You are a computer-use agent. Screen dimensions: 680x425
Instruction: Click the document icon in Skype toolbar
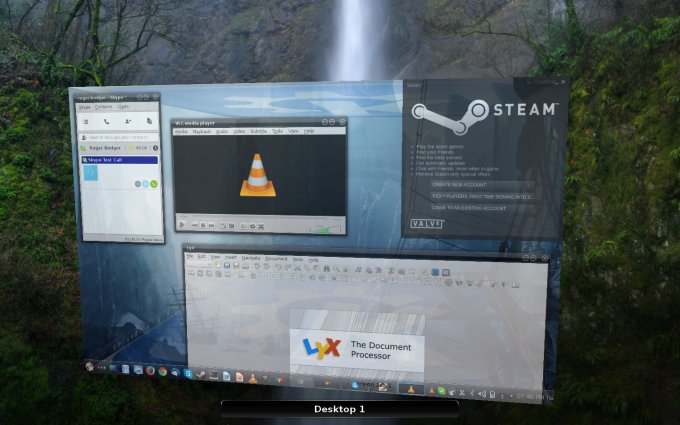[x=149, y=121]
